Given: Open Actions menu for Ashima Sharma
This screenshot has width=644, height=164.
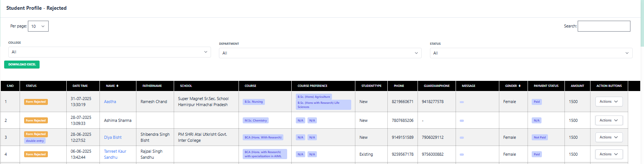Looking at the screenshot, I should pos(609,120).
